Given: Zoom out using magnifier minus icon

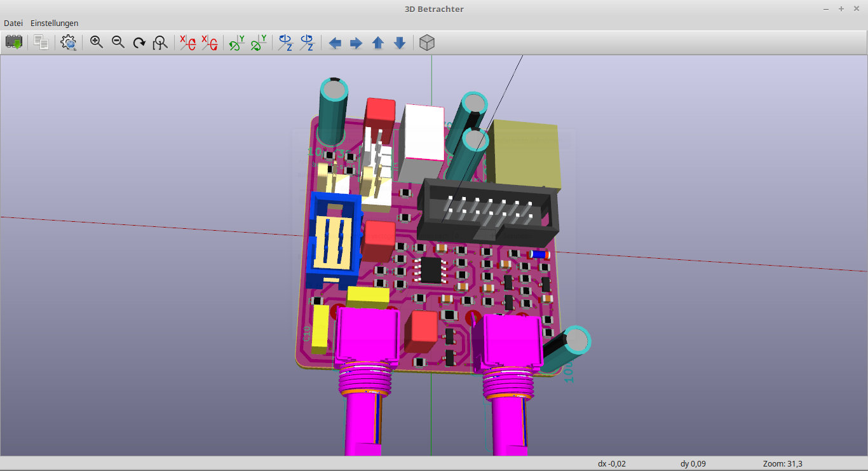Looking at the screenshot, I should pyautogui.click(x=118, y=43).
